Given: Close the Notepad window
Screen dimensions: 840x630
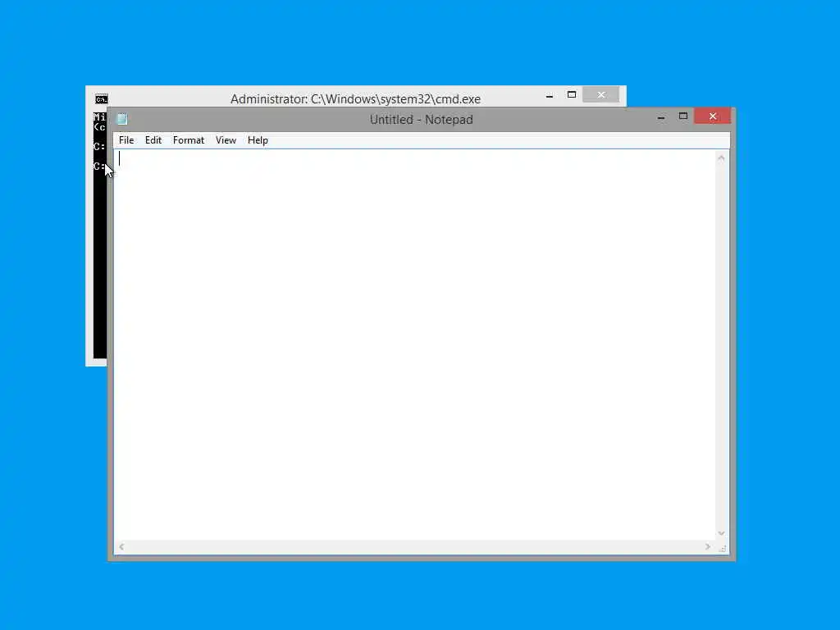Looking at the screenshot, I should click(x=713, y=116).
